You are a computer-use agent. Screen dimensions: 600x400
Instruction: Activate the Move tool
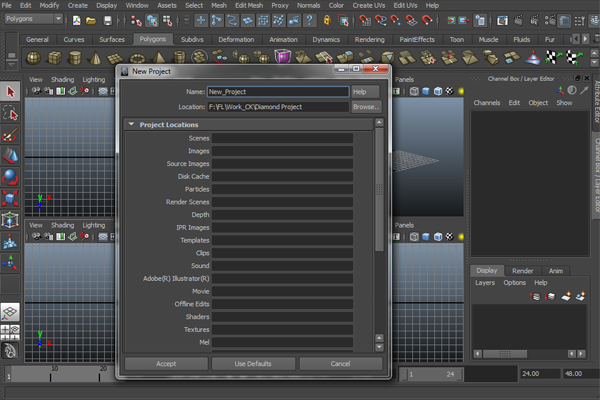coord(10,156)
